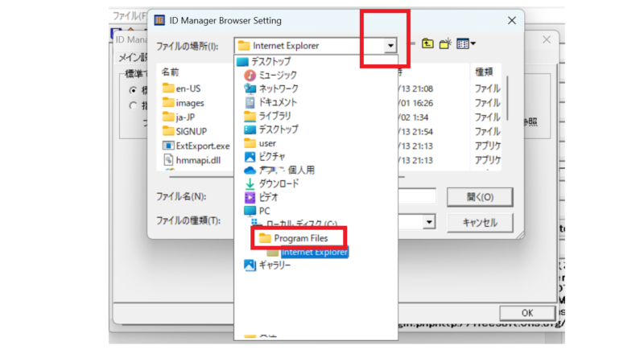Open the View Menu icon dropdown
The height and width of the screenshot is (362, 644).
click(466, 43)
